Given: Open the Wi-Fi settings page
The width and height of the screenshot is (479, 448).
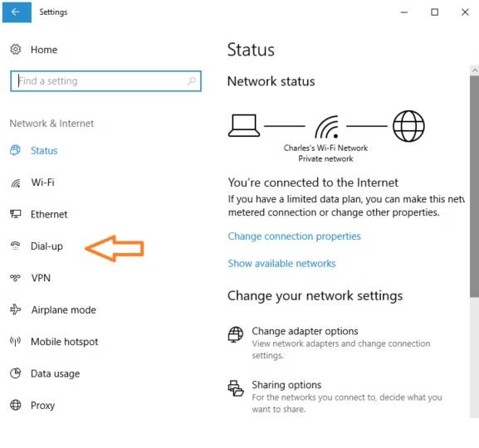Looking at the screenshot, I should tap(43, 183).
